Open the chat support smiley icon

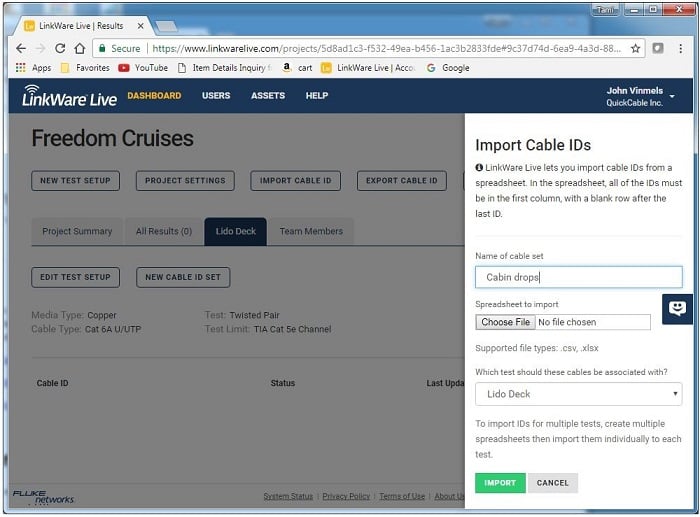pyautogui.click(x=677, y=309)
